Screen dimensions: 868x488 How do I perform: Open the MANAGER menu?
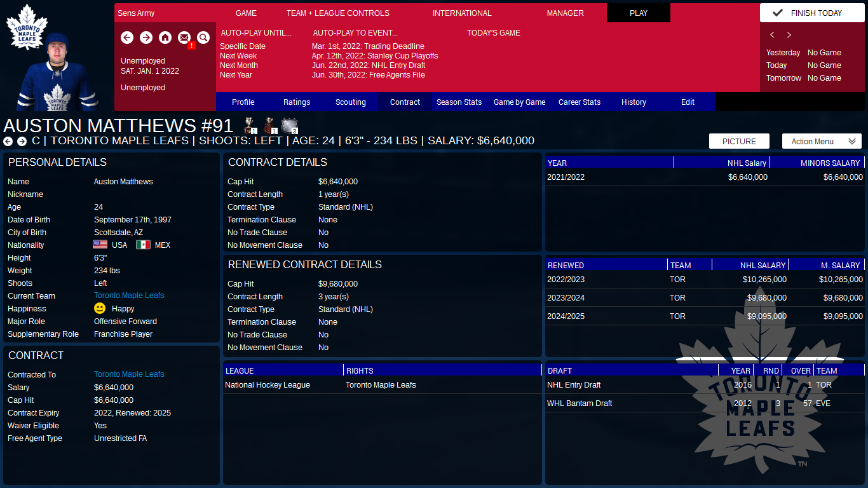[x=566, y=13]
